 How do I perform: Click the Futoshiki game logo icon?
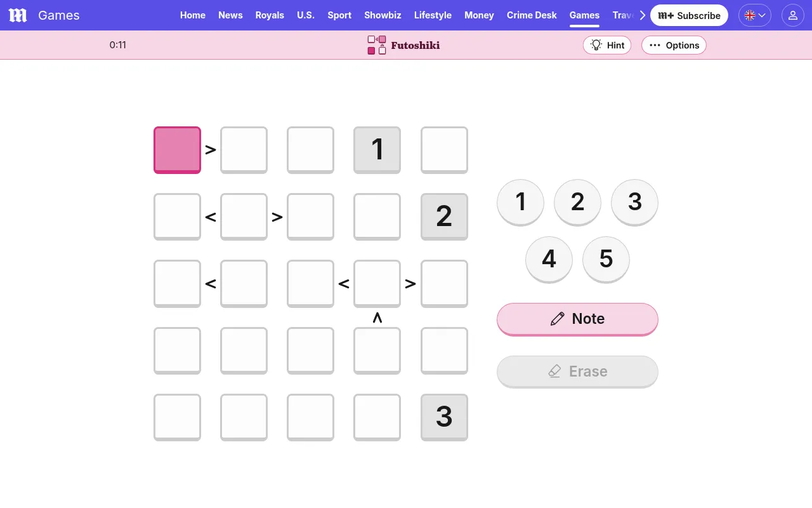point(377,45)
